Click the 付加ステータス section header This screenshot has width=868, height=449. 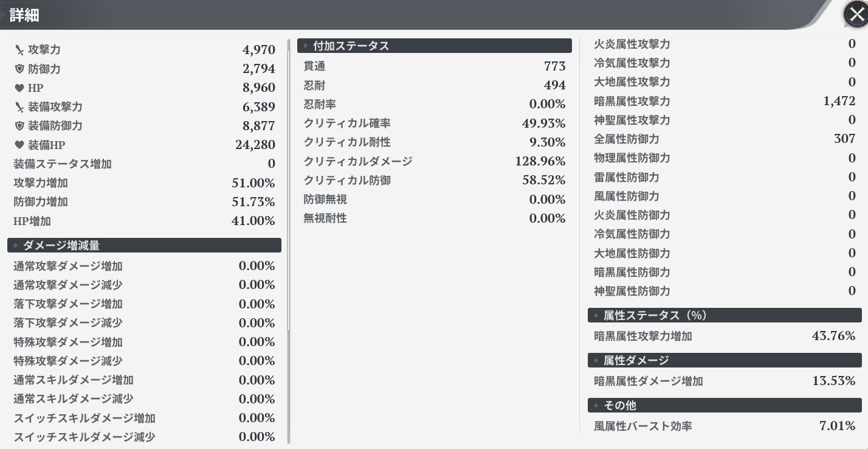pos(434,46)
